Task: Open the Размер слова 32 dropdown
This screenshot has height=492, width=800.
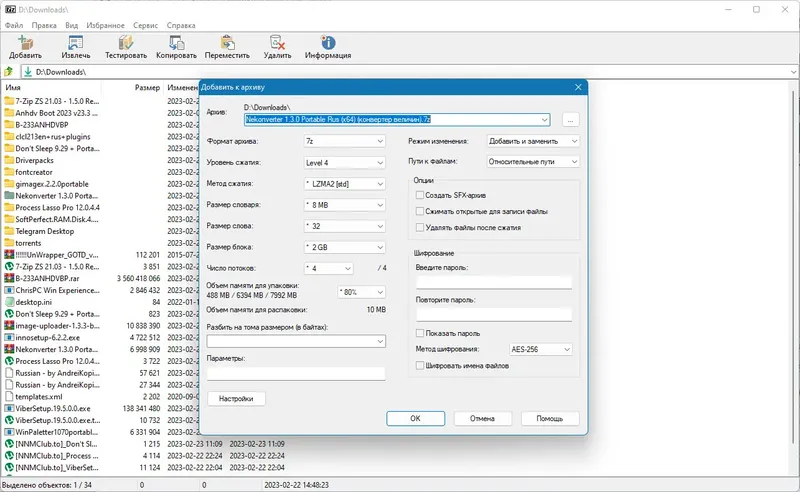Action: pos(344,226)
